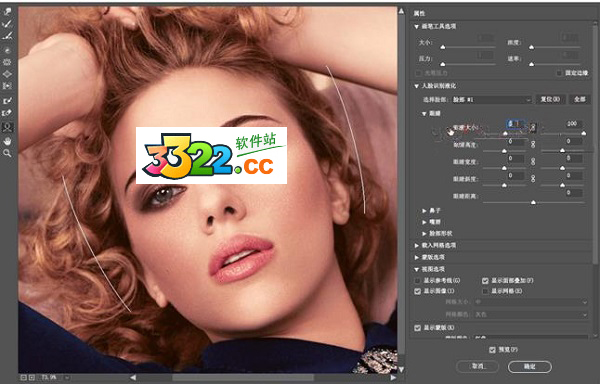The image size is (600, 384).
Task: Select the Bloat tool
Action: tap(7, 74)
